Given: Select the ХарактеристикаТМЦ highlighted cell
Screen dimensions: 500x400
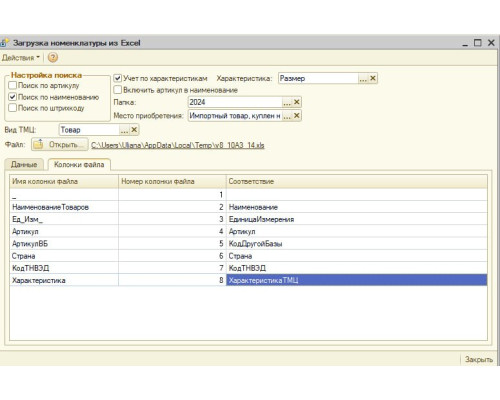Looking at the screenshot, I should pos(357,280).
